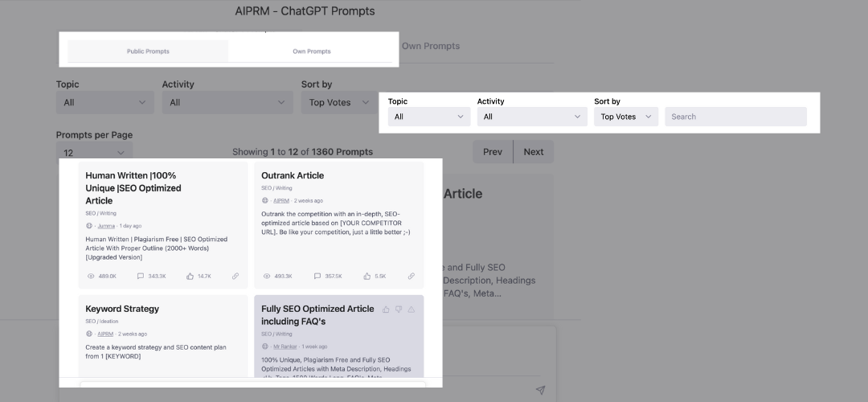Click the send message paper-plane icon
The image size is (868, 402).
tap(540, 390)
